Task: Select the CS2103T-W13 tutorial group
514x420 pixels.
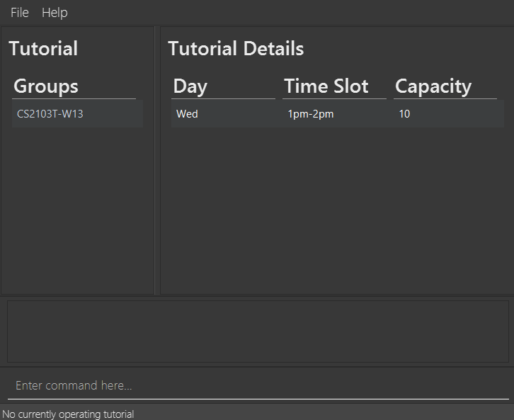Action: coord(77,113)
